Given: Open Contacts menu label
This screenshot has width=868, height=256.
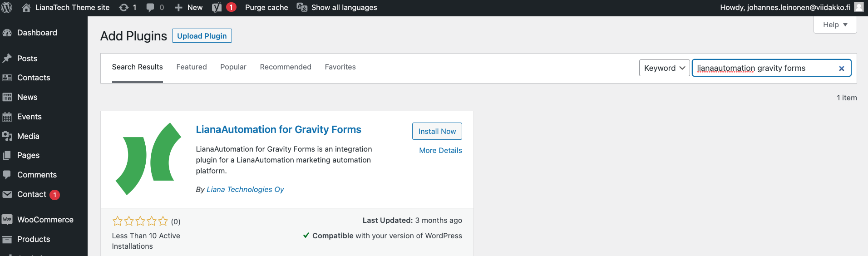Looking at the screenshot, I should [x=34, y=78].
